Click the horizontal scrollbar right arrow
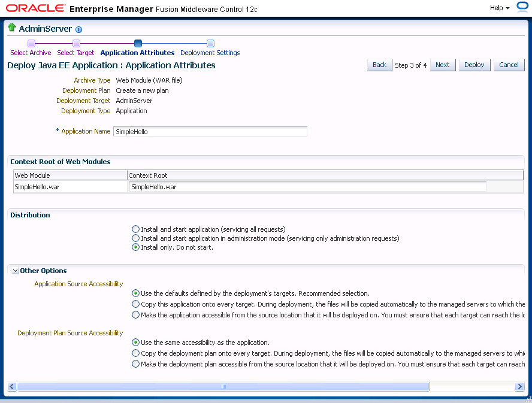This screenshot has height=403, width=532. (519, 387)
